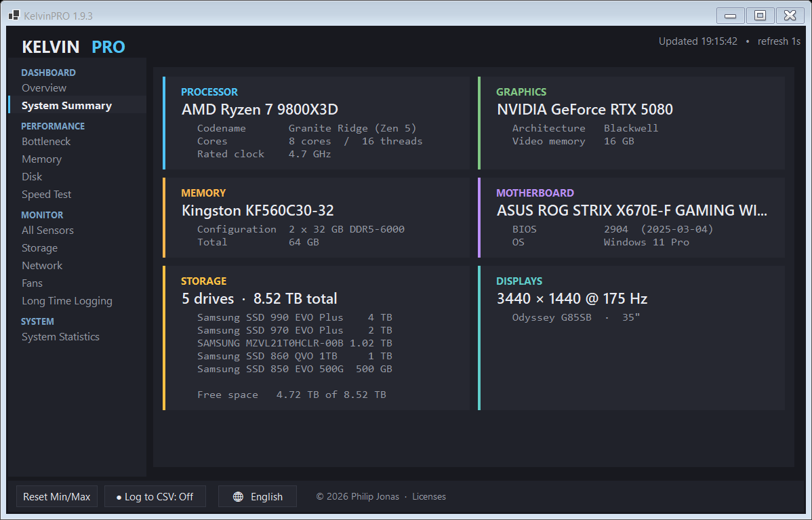Open the Licenses link in footer
The height and width of the screenshot is (520, 812).
429,497
